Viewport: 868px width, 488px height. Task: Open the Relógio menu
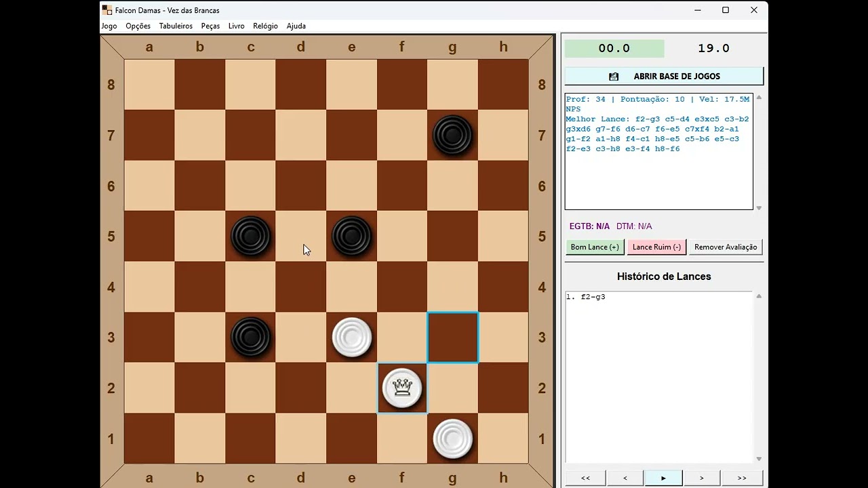265,26
